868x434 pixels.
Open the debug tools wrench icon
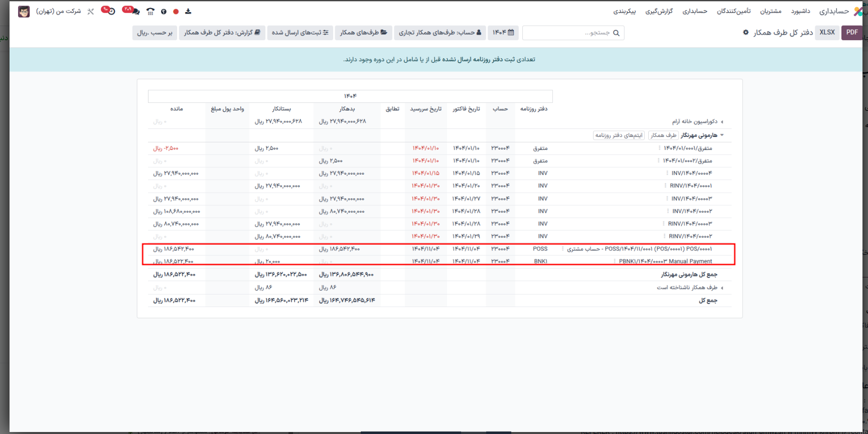[91, 11]
